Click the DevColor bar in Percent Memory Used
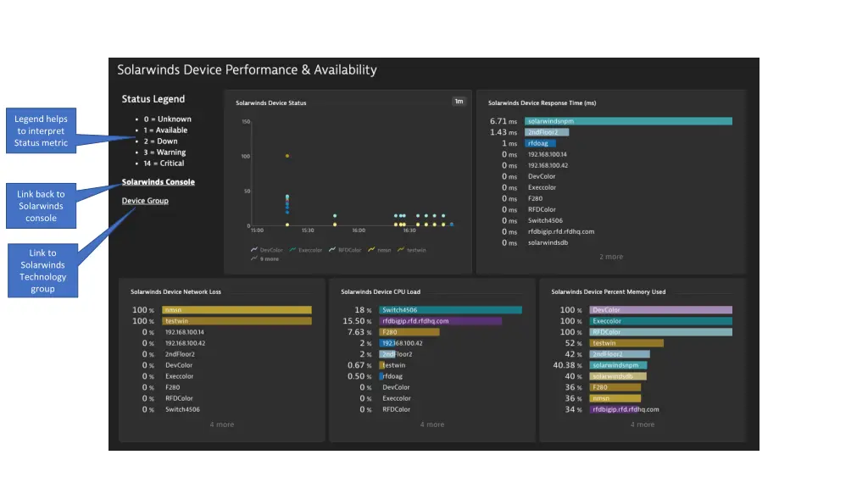Viewport: 868px width, 488px height. point(660,310)
